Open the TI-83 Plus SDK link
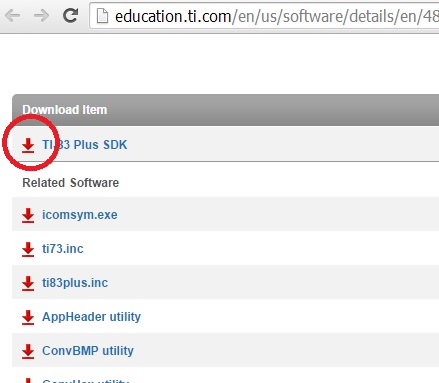 84,145
